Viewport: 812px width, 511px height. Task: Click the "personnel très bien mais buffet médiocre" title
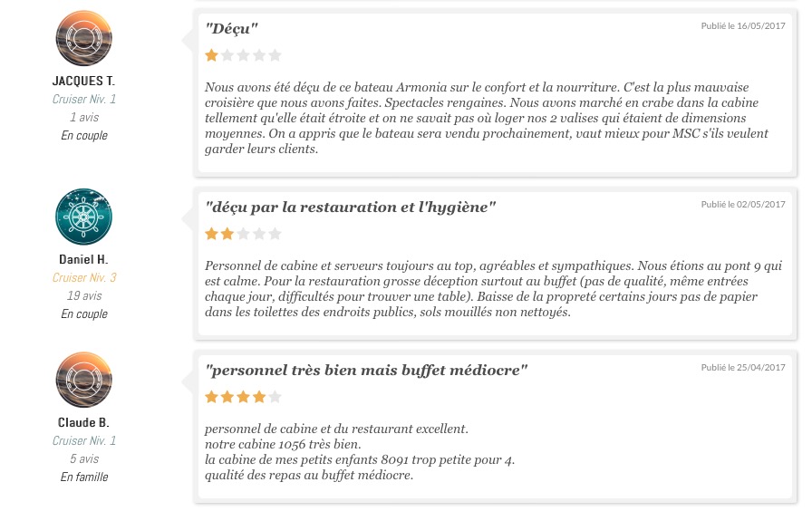tap(366, 371)
